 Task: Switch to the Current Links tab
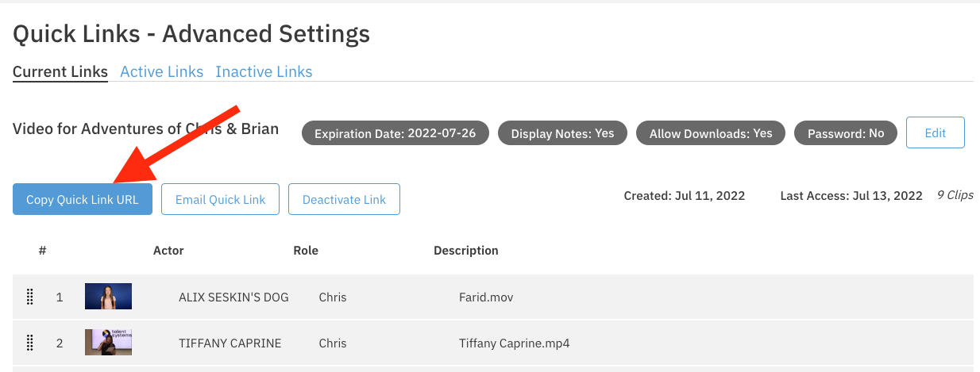coord(60,72)
